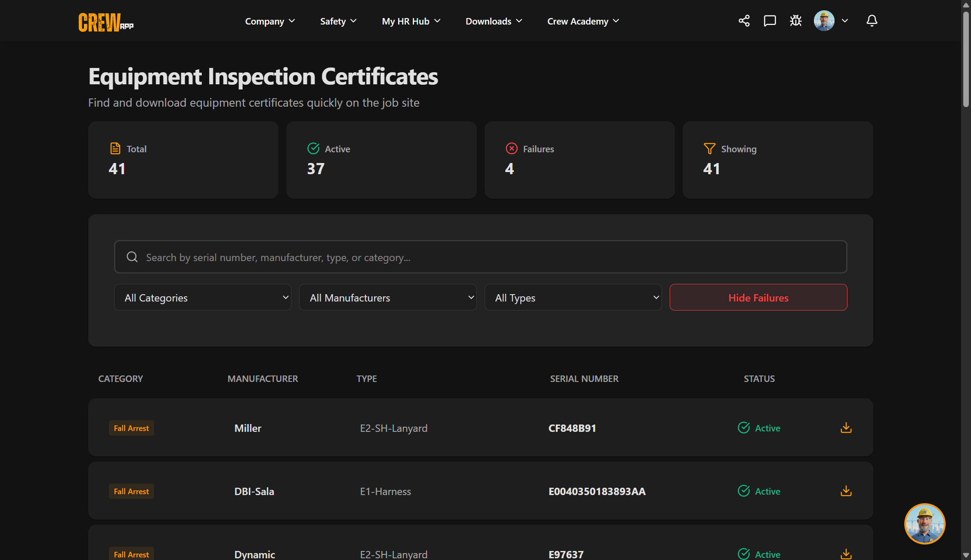Click the CATEGORY column header

point(121,378)
